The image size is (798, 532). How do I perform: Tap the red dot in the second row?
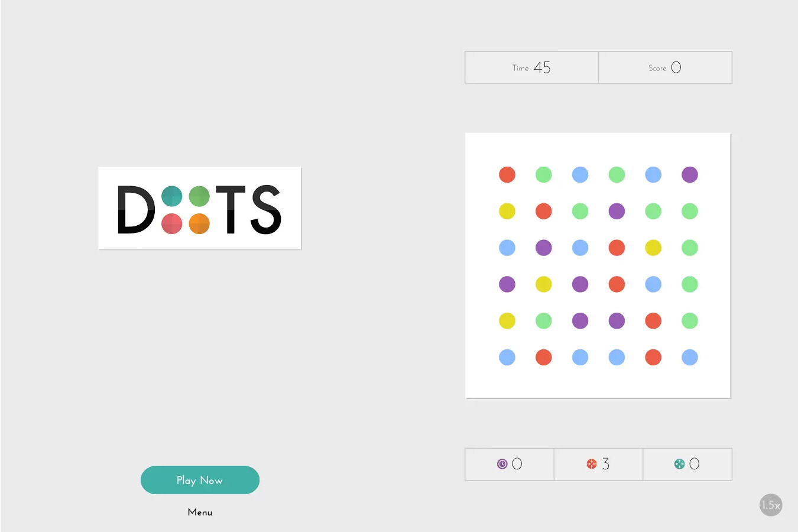(x=544, y=211)
